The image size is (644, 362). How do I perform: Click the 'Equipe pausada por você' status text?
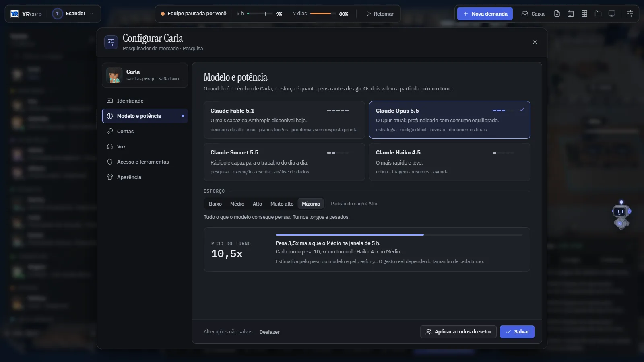[197, 14]
